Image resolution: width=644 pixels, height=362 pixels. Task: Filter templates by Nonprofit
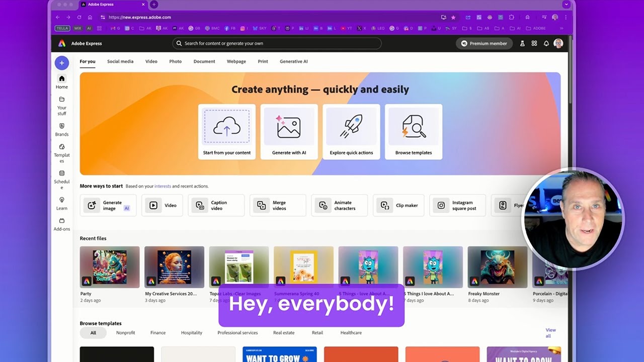(x=126, y=333)
